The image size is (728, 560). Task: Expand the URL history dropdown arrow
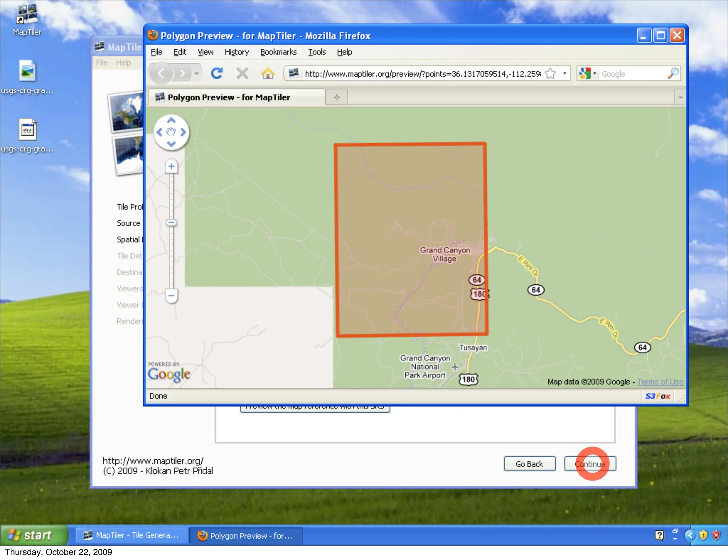click(564, 74)
